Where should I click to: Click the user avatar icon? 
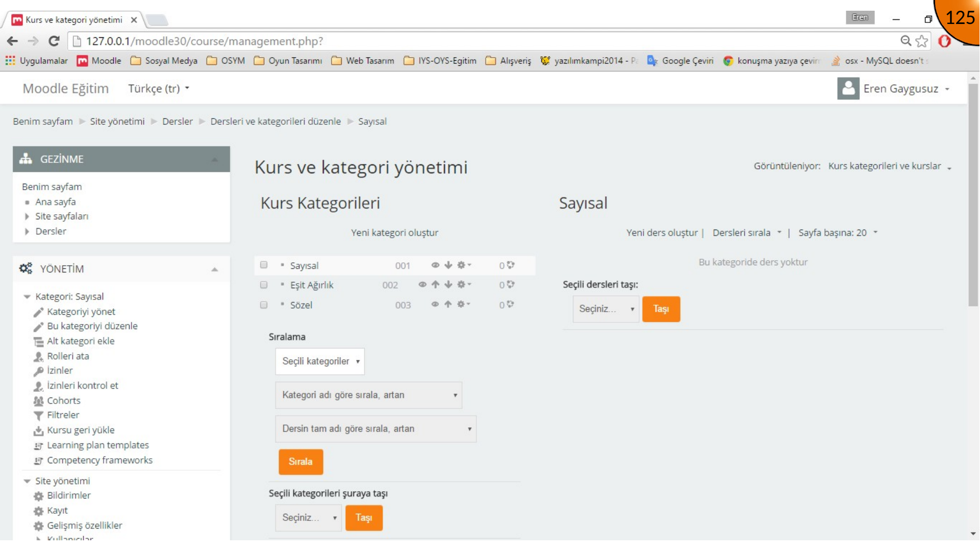click(x=848, y=89)
